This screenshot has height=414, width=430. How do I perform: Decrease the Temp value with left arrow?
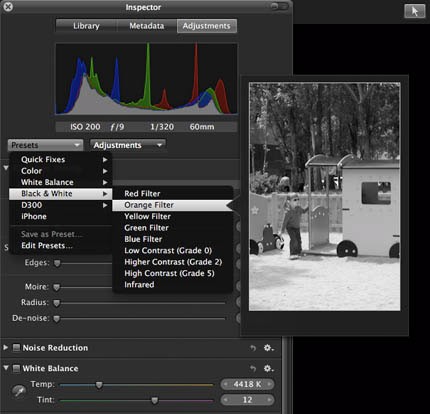(x=225, y=384)
